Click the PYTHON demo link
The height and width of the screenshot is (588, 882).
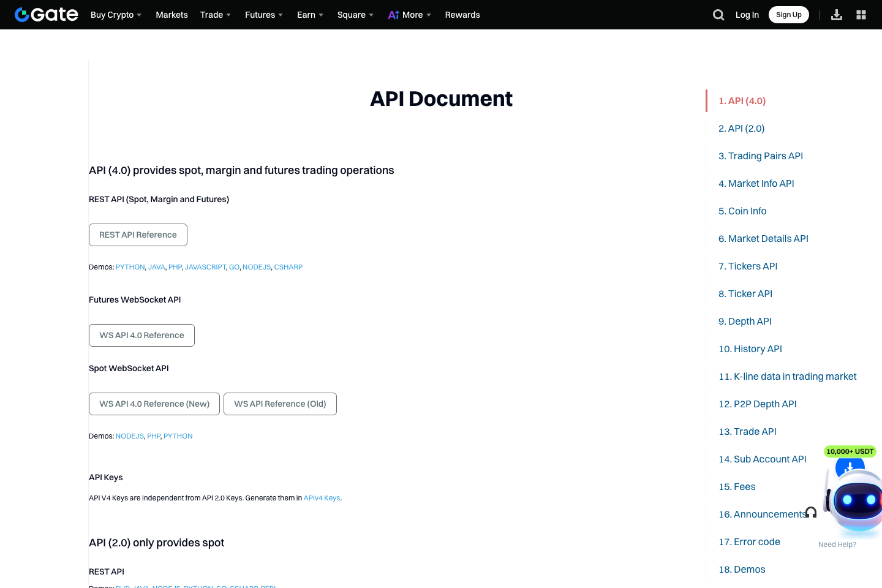[x=130, y=266]
